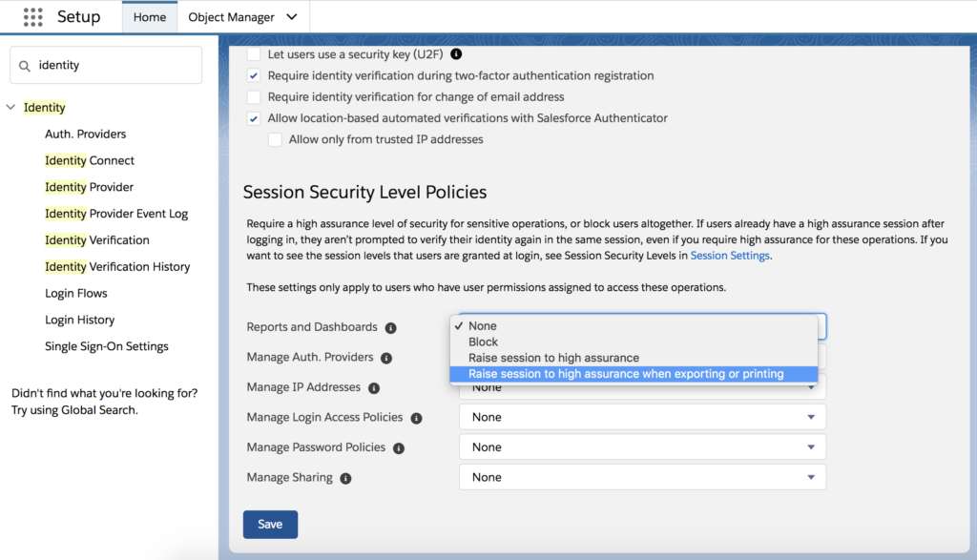Open the Salesforce App Launcher grid
This screenshot has height=560, width=977.
[32, 16]
